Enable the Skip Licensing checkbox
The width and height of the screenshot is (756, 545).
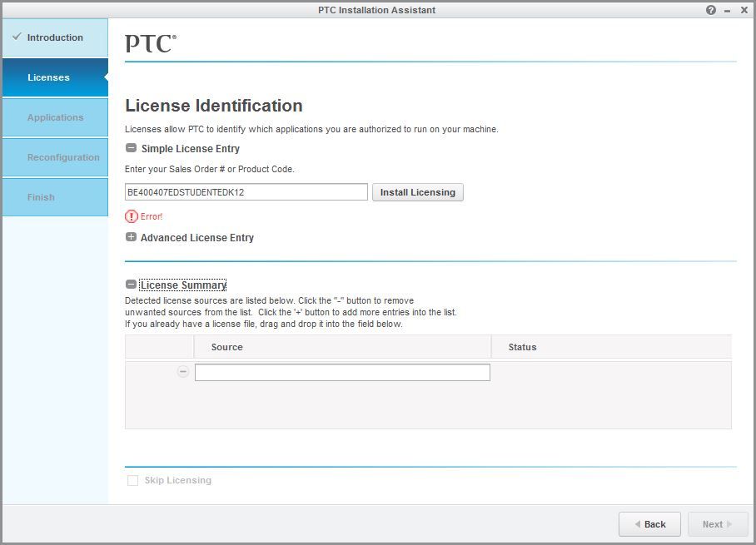click(x=132, y=480)
